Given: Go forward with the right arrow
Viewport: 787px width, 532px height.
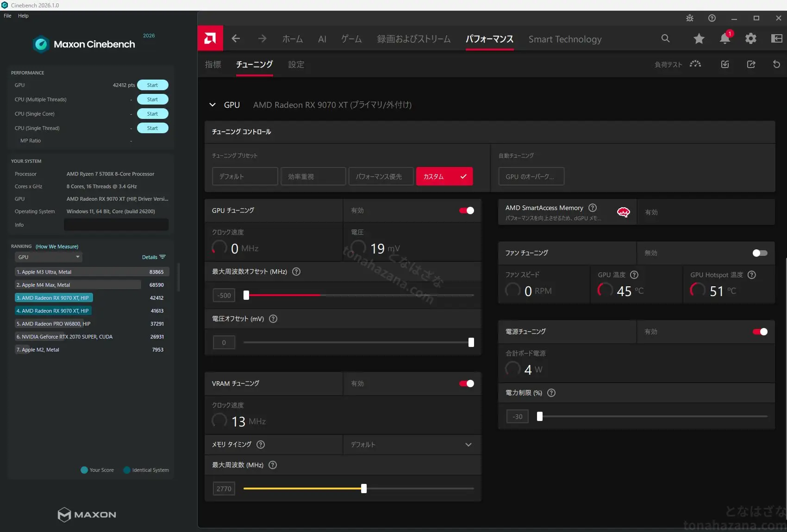Looking at the screenshot, I should (x=262, y=39).
